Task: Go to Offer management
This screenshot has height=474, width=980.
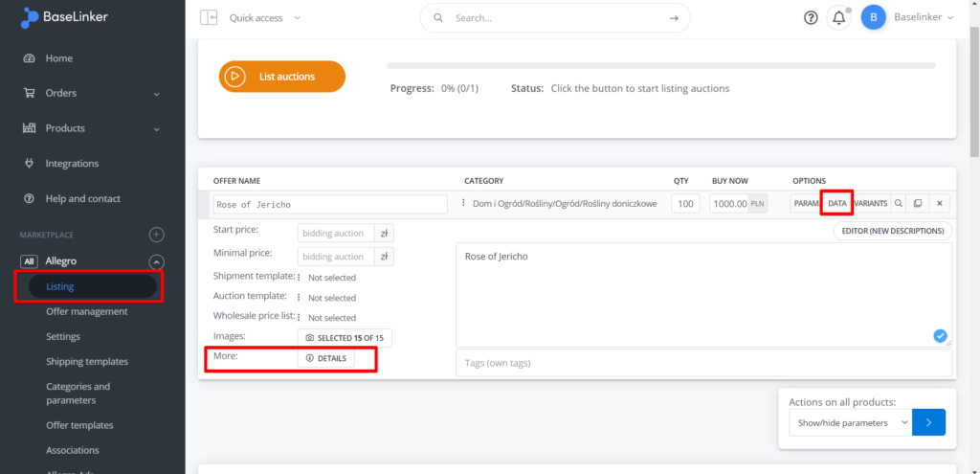Action: click(87, 311)
